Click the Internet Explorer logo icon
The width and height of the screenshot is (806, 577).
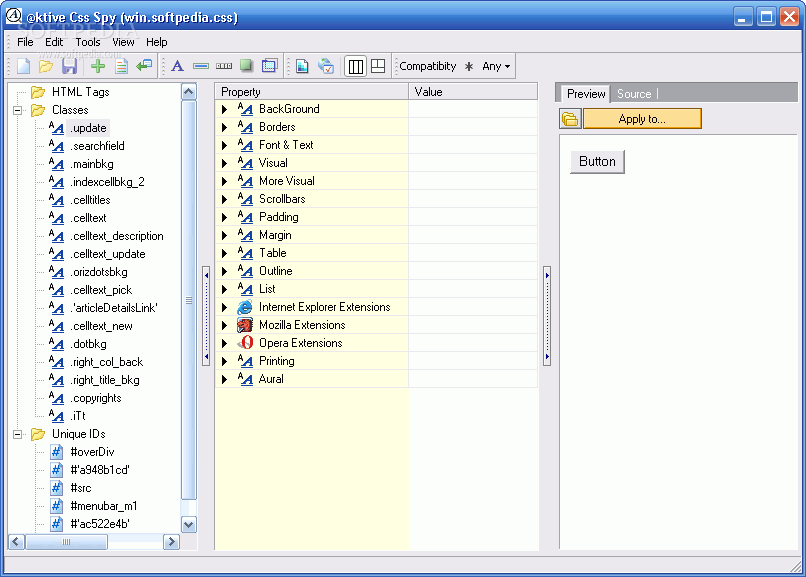click(x=245, y=307)
